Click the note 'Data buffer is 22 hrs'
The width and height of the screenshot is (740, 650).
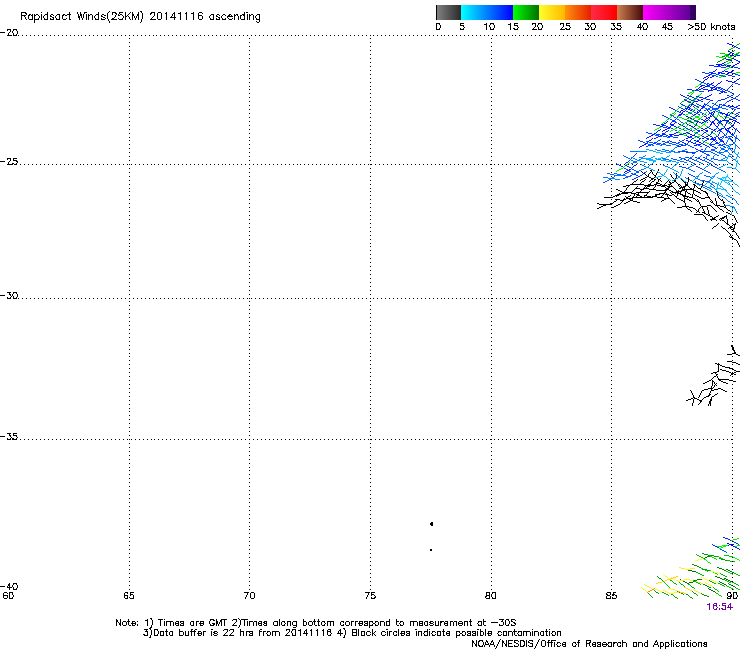point(204,633)
